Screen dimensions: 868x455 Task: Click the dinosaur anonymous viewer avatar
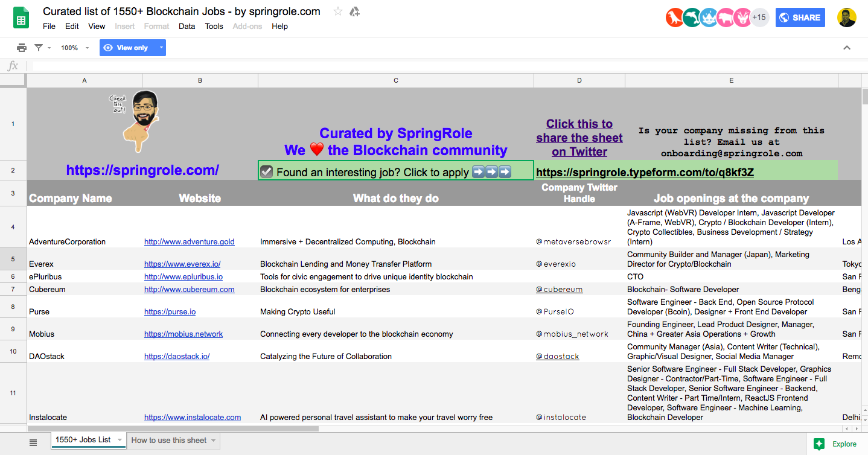coord(674,17)
